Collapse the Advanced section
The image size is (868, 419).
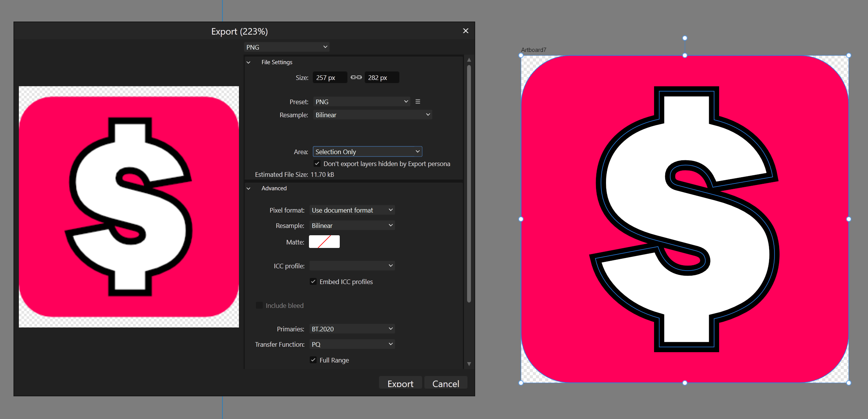click(249, 188)
